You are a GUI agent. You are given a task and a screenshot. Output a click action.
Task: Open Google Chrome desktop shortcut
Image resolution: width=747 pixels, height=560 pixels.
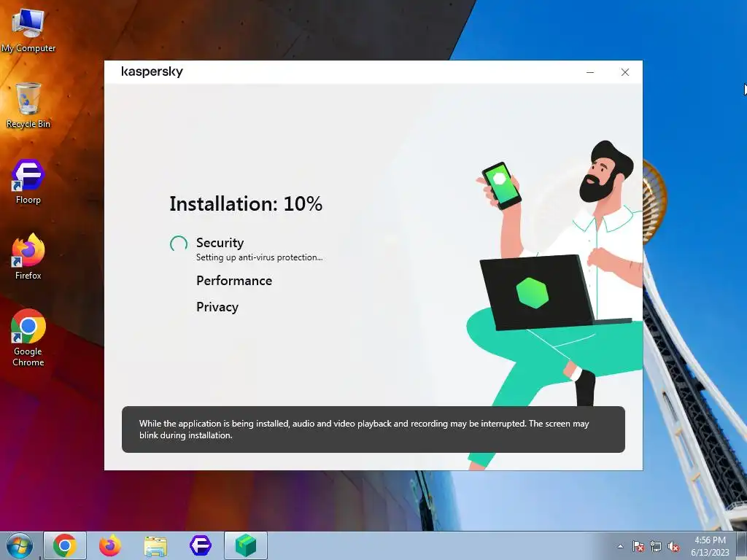(x=28, y=338)
